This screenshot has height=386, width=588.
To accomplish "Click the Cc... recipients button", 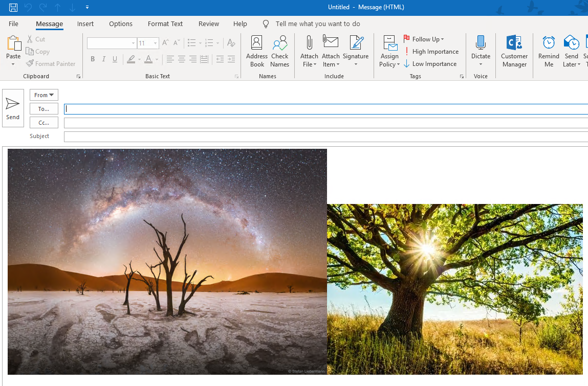I will 44,123.
